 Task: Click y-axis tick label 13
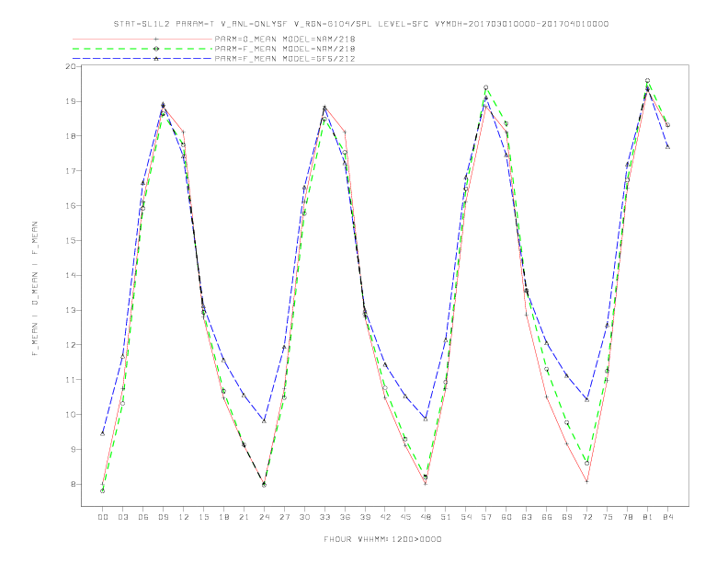[71, 310]
